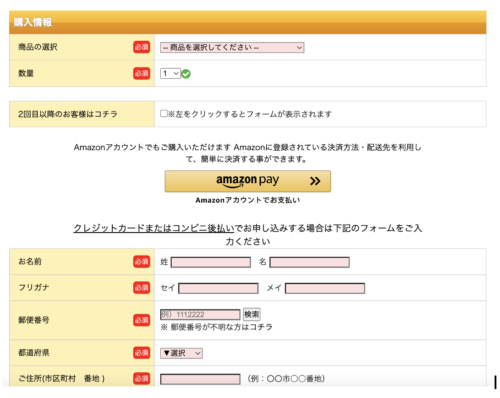This screenshot has width=500, height=398.
Task: Click the 検索 search button
Action: click(x=252, y=314)
